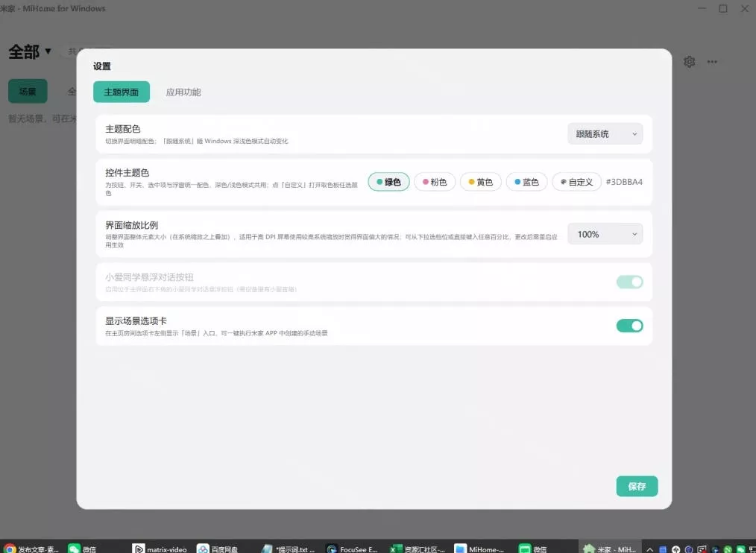This screenshot has width=756, height=553.
Task: Select the 场景 tab in main window
Action: click(x=28, y=91)
